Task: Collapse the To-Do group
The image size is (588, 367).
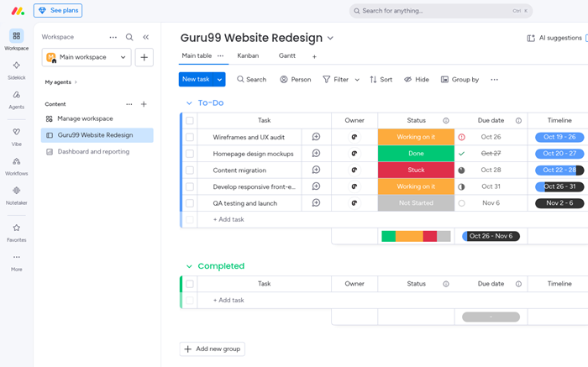Action: [189, 103]
